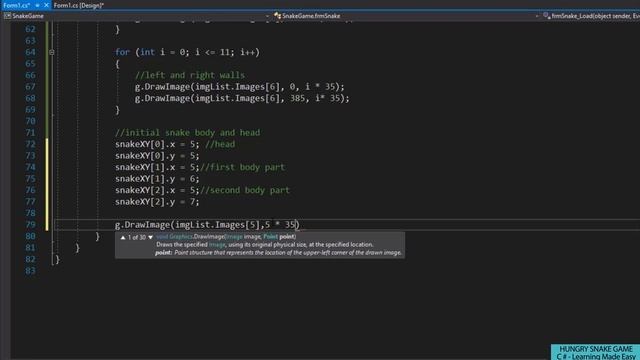Click the //head comment on line 72
The width and height of the screenshot is (640, 360).
tap(220, 144)
